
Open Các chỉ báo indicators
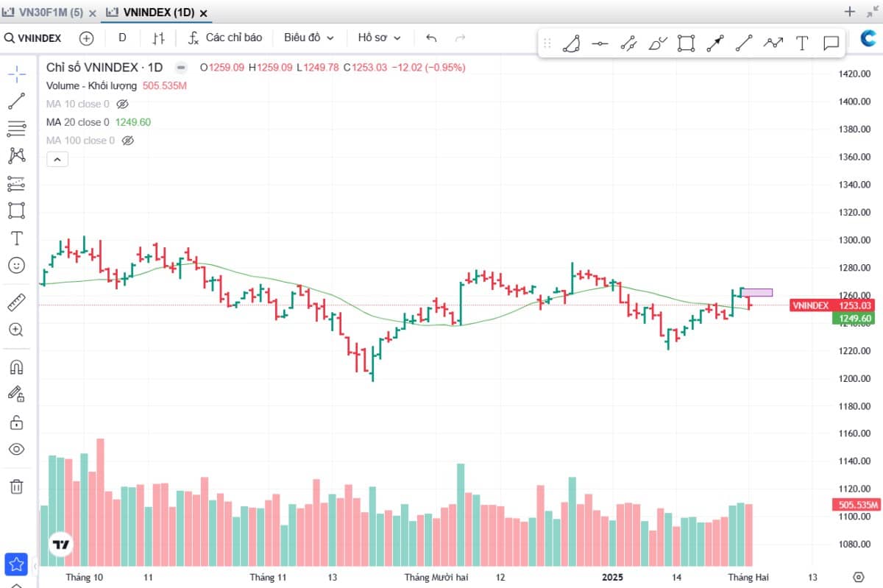pos(225,38)
